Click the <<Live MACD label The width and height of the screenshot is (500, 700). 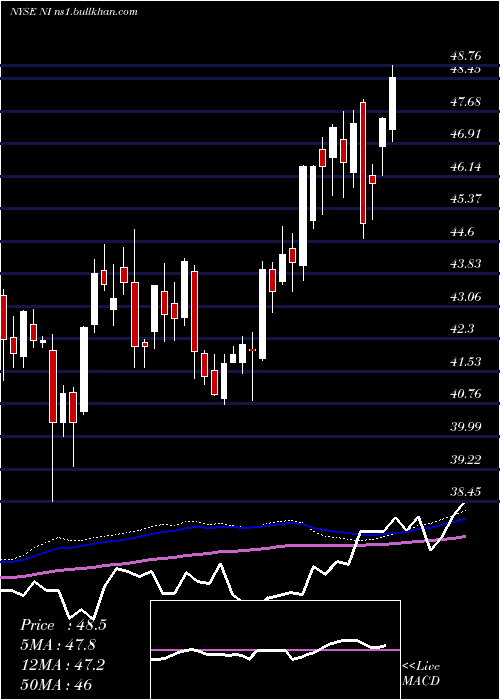coord(421,674)
